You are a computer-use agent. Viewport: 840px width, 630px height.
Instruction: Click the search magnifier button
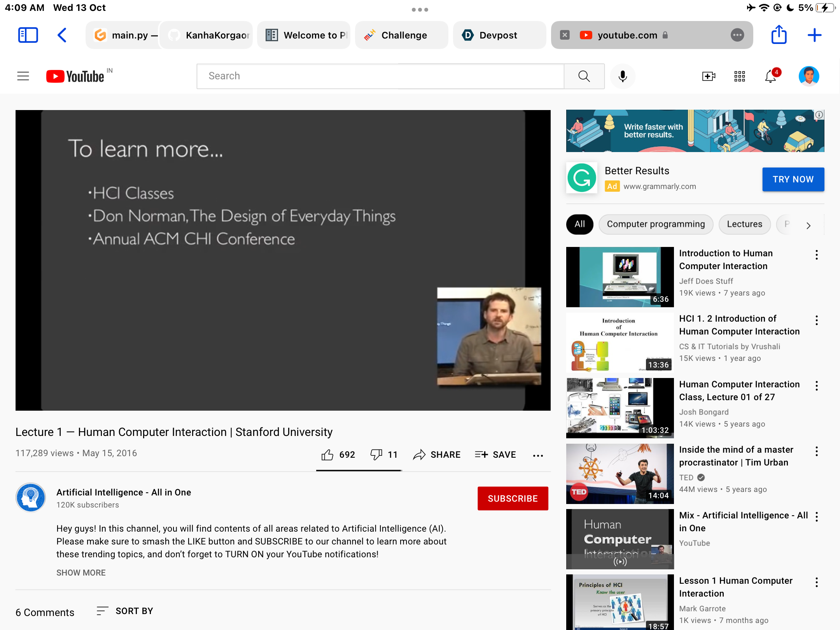tap(584, 76)
